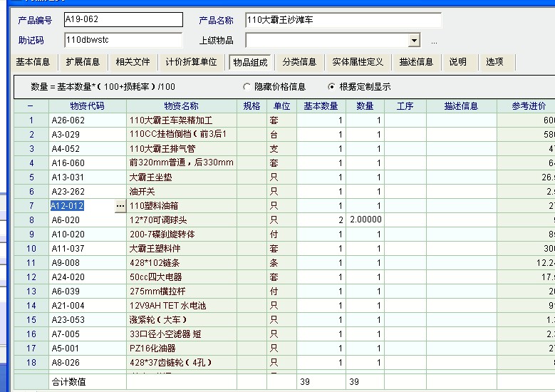
Task: Select the 隐藏价格信息 radio button
Action: pyautogui.click(x=247, y=87)
